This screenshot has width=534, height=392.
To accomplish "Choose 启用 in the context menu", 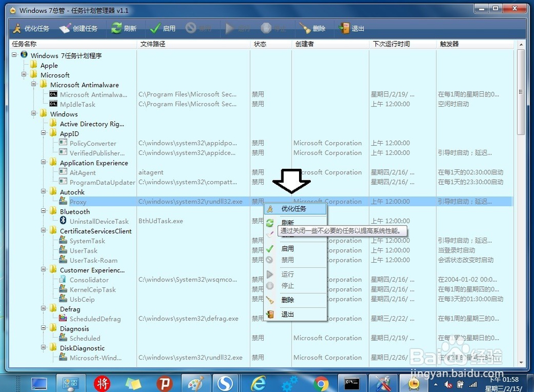I will point(296,249).
